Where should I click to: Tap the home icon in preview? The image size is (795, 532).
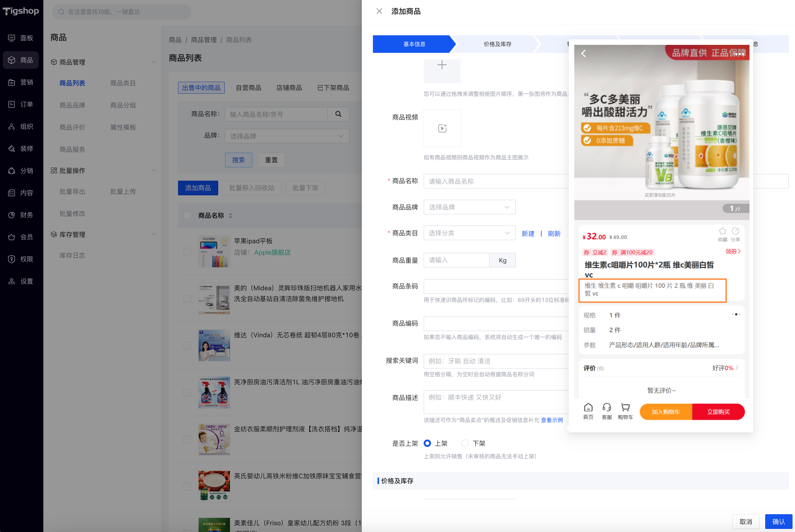click(x=588, y=407)
